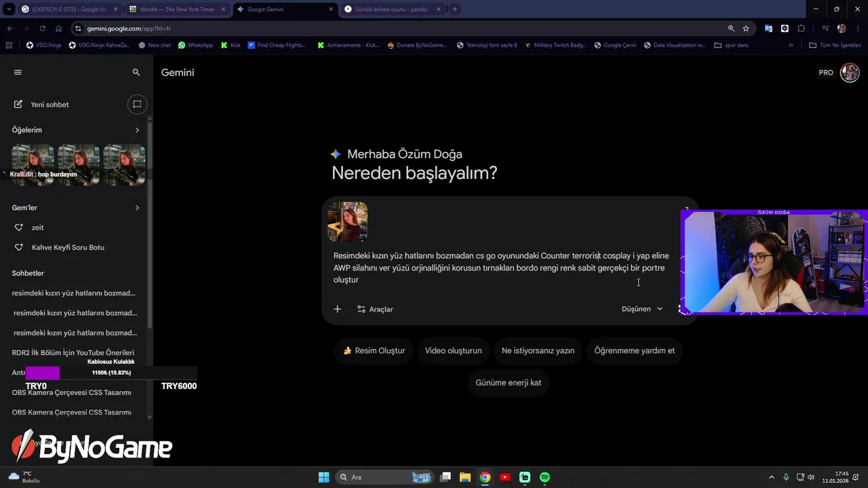Open the Data Visualization bookmark
Image resolution: width=868 pixels, height=488 pixels.
point(675,45)
